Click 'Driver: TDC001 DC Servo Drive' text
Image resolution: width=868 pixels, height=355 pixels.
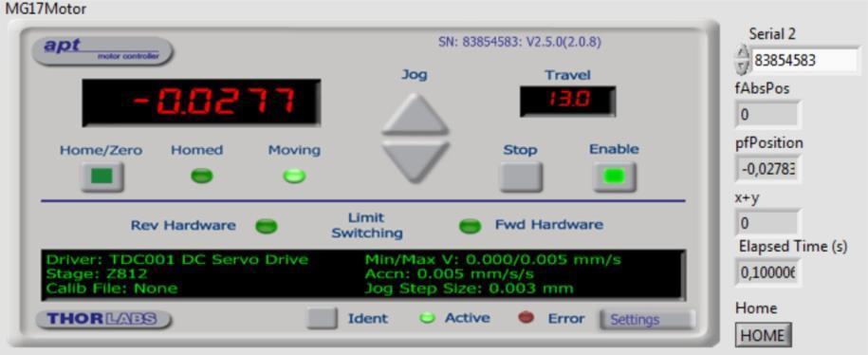coord(177,260)
